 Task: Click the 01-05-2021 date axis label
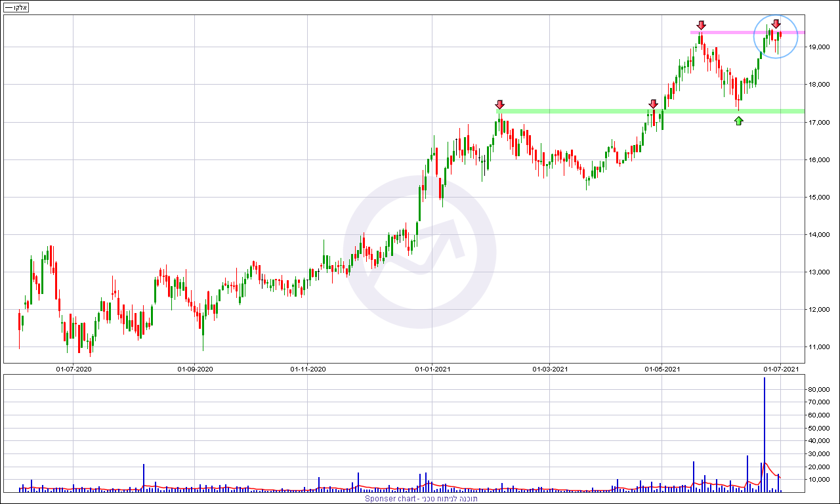(662, 369)
